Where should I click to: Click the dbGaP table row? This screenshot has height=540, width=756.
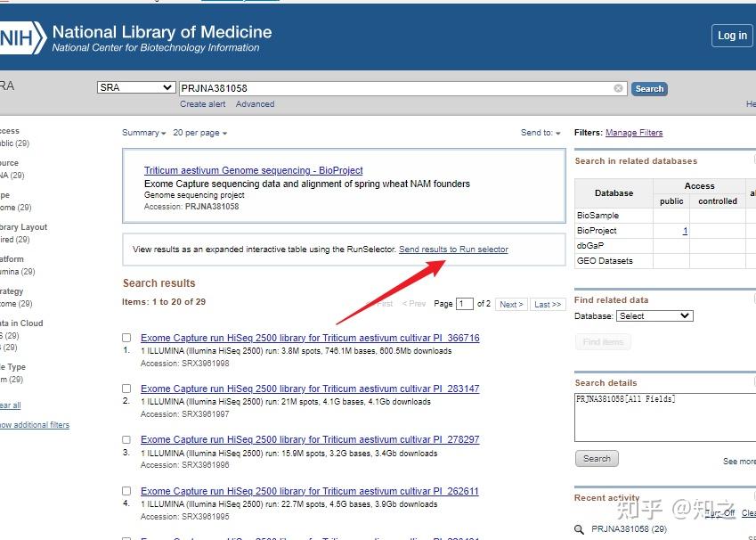(665, 246)
